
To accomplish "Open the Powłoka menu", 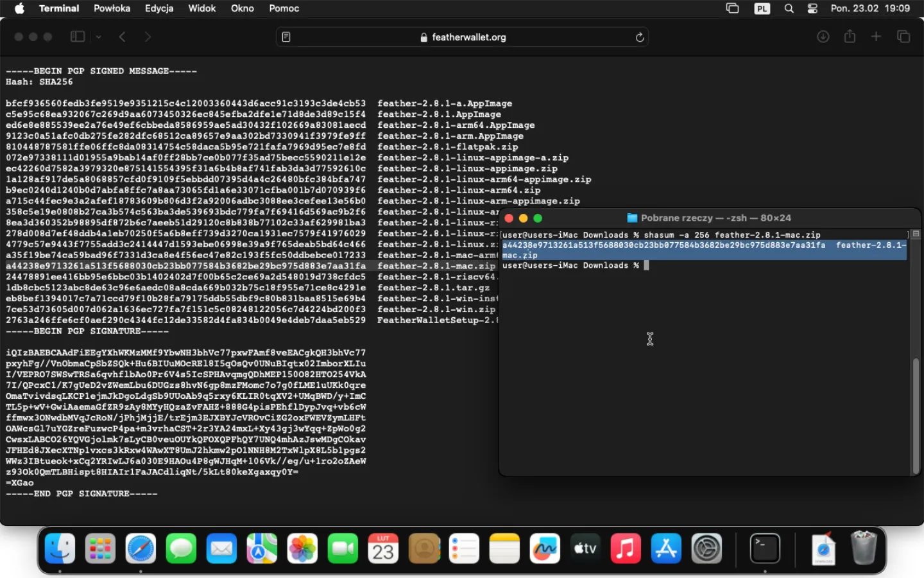I will pyautogui.click(x=112, y=8).
